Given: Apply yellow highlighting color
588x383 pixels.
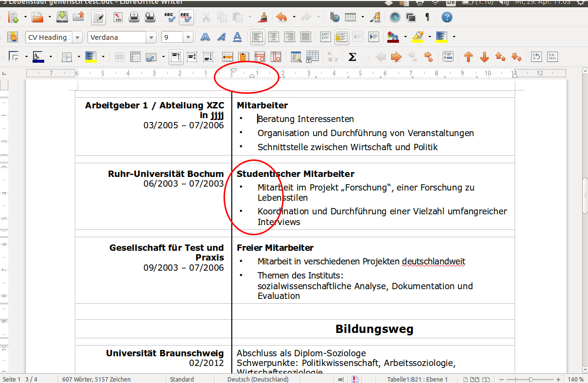Looking at the screenshot, I should [417, 37].
